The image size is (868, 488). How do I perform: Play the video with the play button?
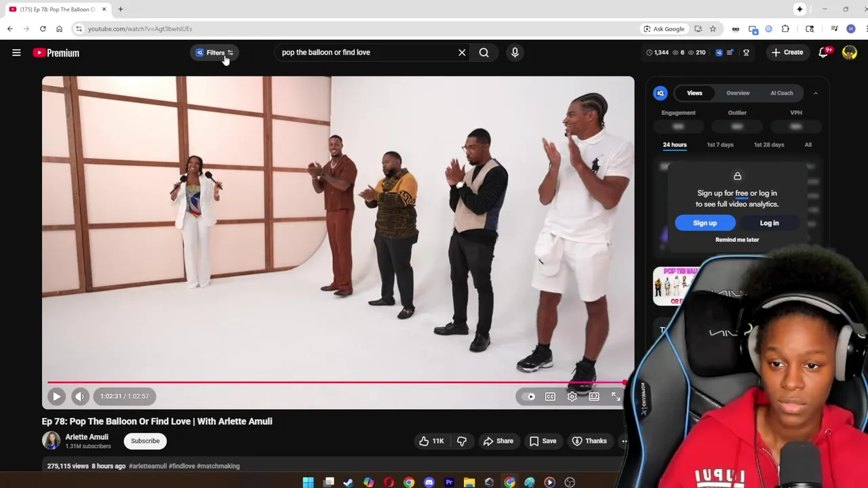(56, 396)
